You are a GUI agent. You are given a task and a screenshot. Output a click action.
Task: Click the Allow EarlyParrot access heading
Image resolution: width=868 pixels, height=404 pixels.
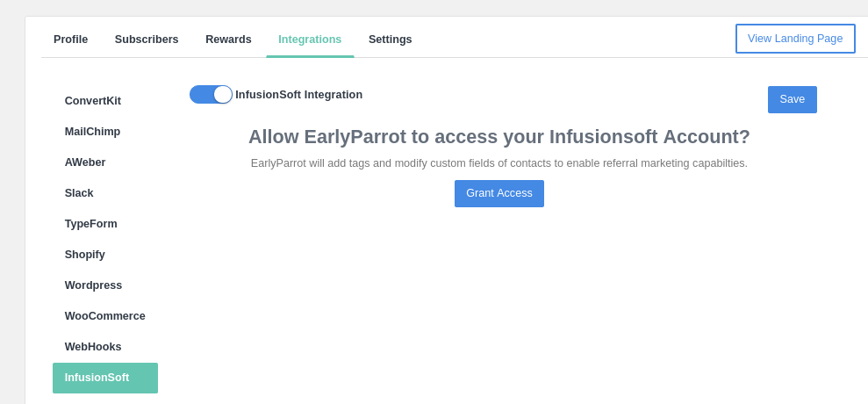coord(499,137)
